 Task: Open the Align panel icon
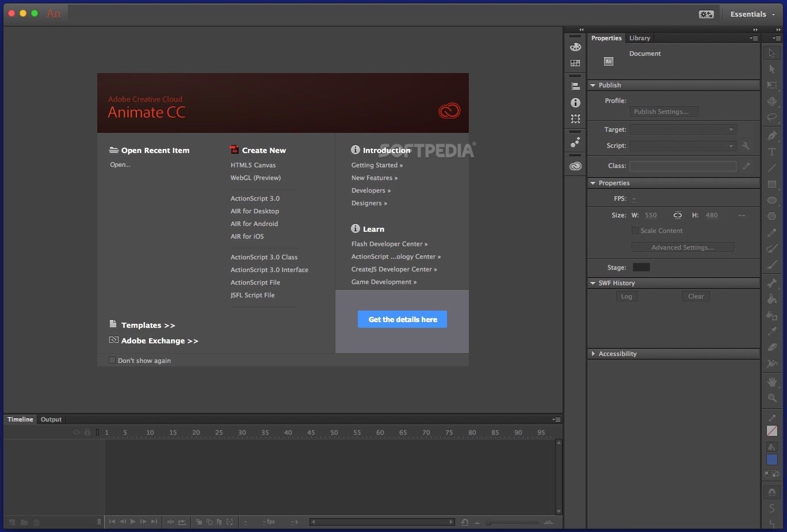point(575,86)
